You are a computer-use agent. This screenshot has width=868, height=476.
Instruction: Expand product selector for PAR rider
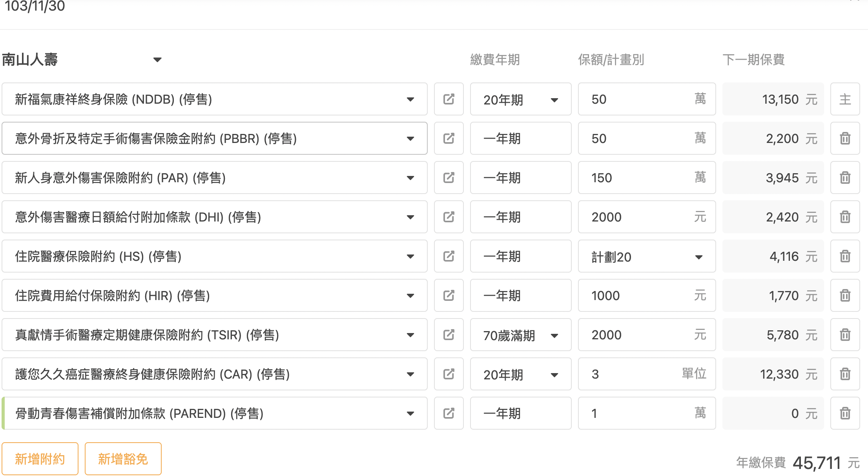click(214, 178)
